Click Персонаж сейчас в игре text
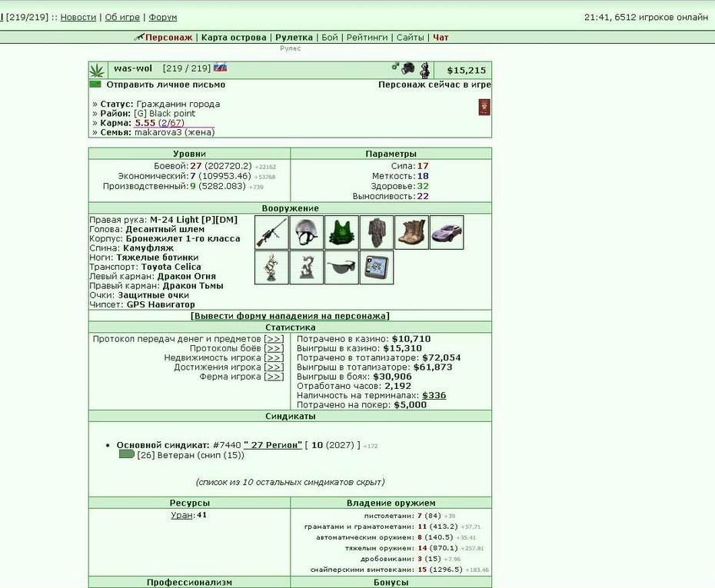Screen dimensions: 715x588 (x=434, y=85)
